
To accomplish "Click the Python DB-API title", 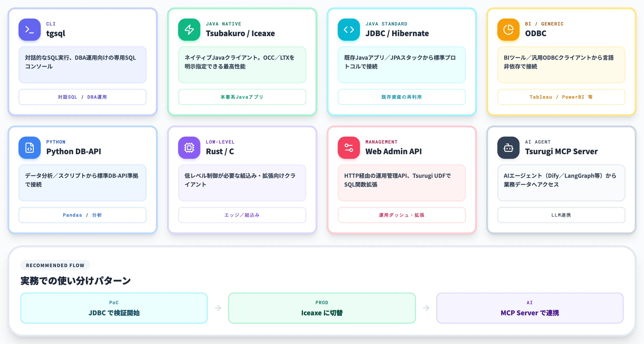I will pos(74,151).
